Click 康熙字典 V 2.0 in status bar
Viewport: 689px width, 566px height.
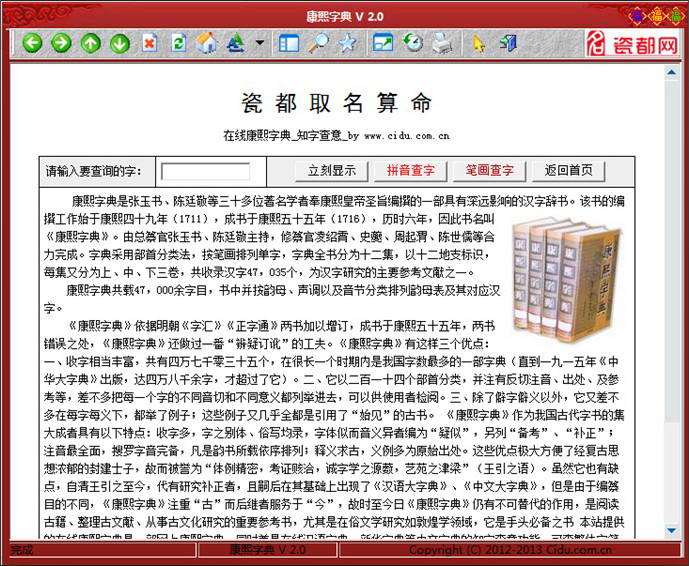coord(268,550)
